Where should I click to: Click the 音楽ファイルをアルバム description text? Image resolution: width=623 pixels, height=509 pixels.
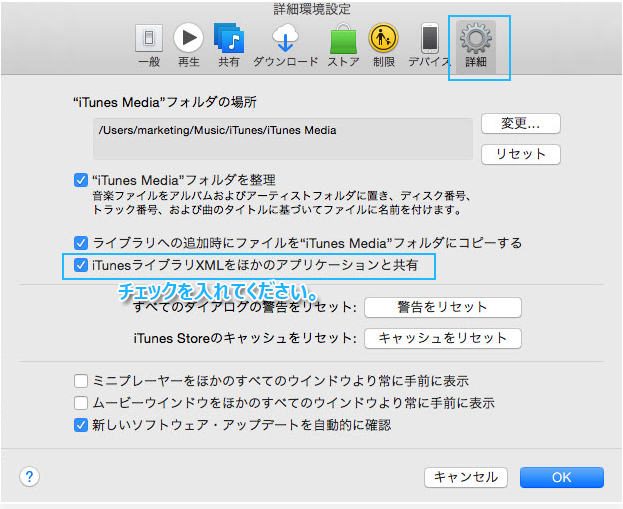[281, 203]
